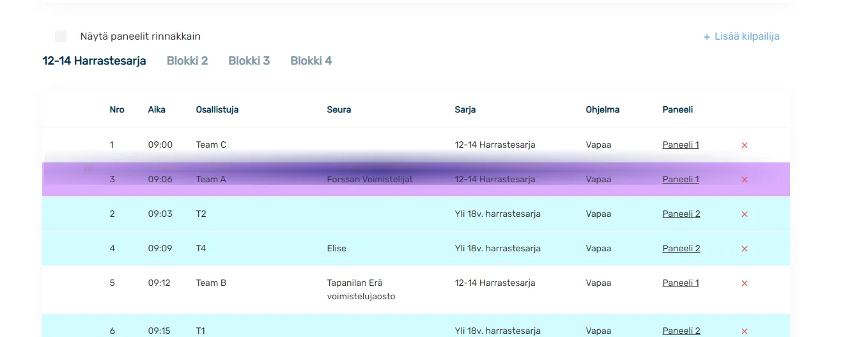Remove the Team C row with red X
The image size is (868, 337).
click(x=744, y=145)
